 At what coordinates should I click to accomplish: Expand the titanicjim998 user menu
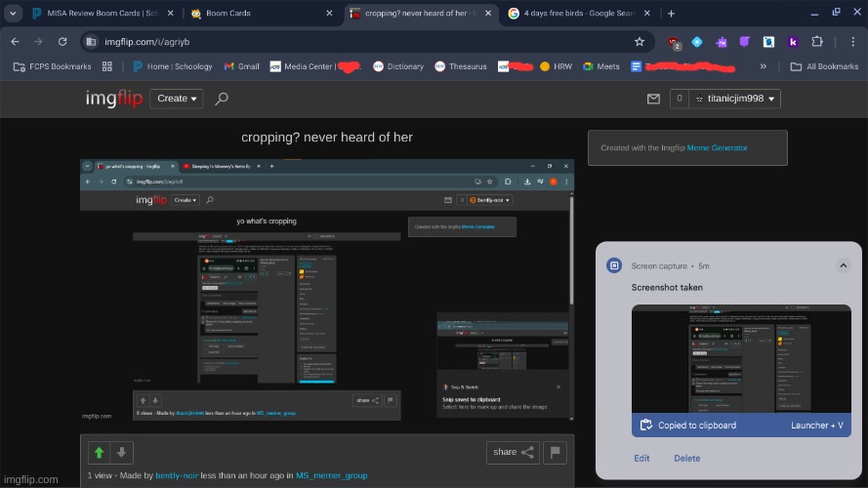[x=736, y=99]
